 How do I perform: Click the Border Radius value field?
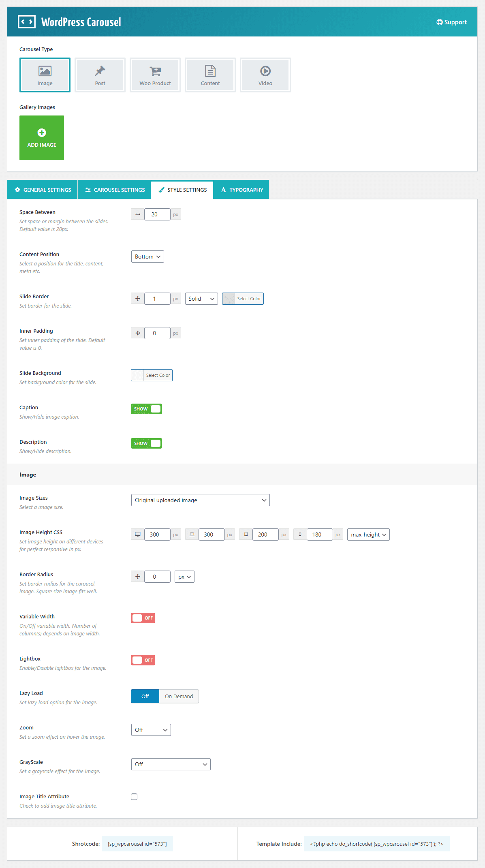[x=157, y=577]
